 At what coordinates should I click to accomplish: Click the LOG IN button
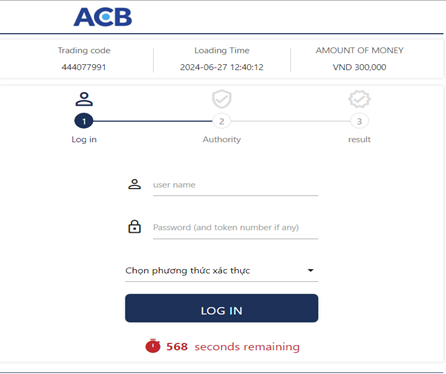click(222, 308)
